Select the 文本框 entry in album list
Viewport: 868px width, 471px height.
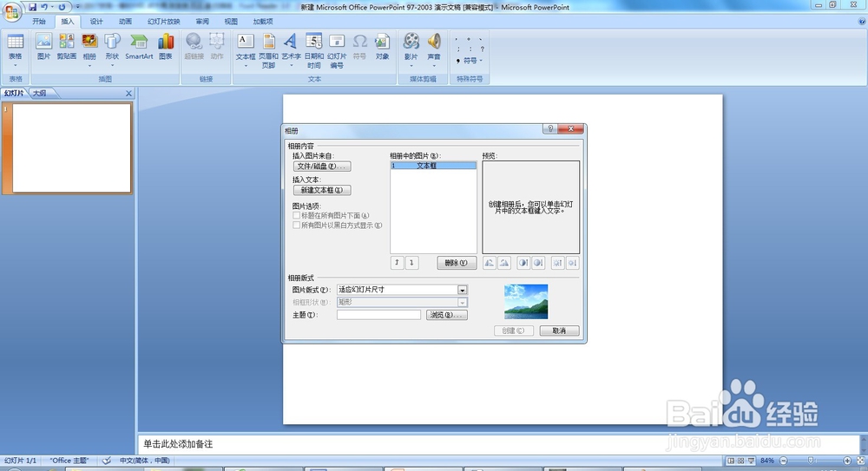[433, 166]
